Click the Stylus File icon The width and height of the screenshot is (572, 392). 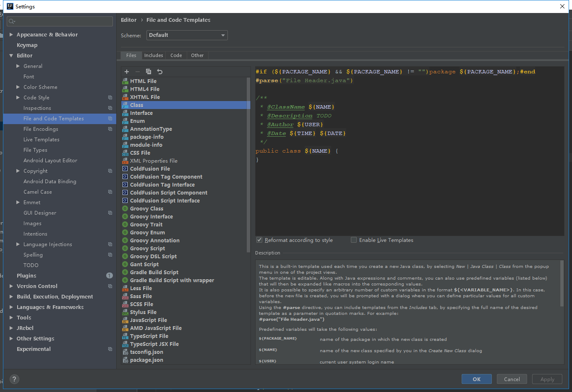pos(125,312)
